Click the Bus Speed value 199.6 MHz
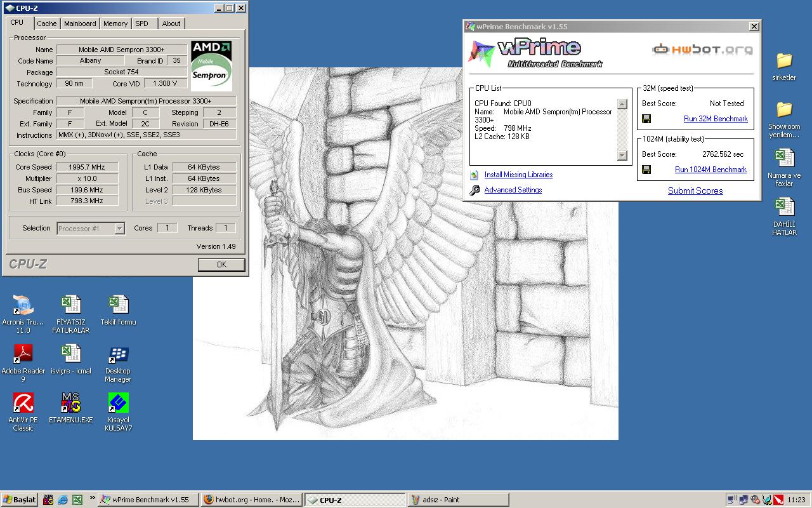812x508 pixels. (86, 190)
